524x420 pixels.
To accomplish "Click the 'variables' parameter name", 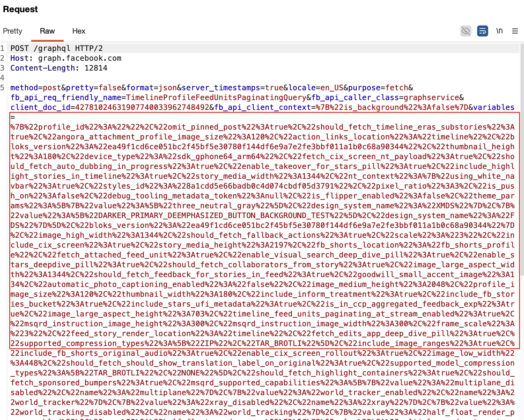I will click(494, 107).
